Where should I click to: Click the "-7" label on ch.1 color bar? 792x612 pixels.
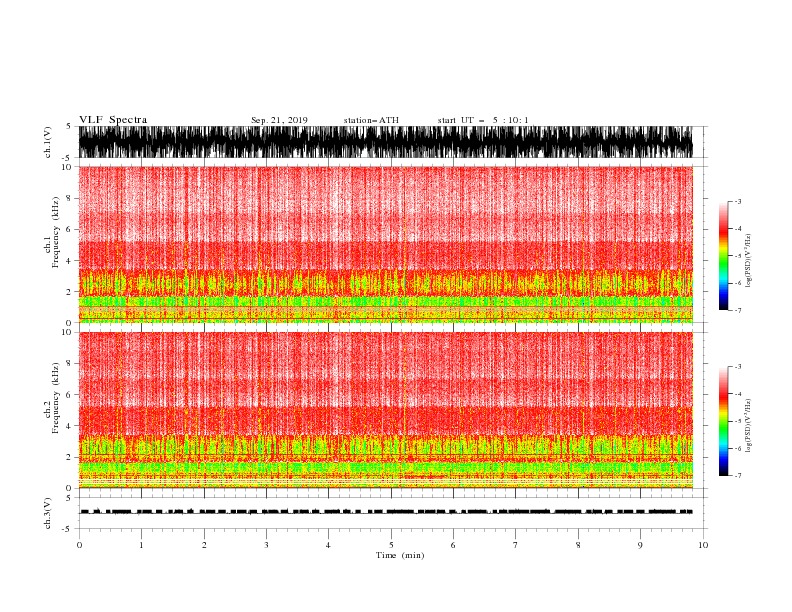coord(737,310)
